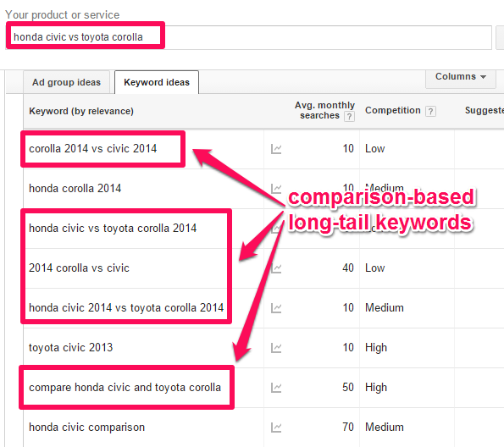
Task: Switch to Ad group ideas tab
Action: (x=66, y=82)
